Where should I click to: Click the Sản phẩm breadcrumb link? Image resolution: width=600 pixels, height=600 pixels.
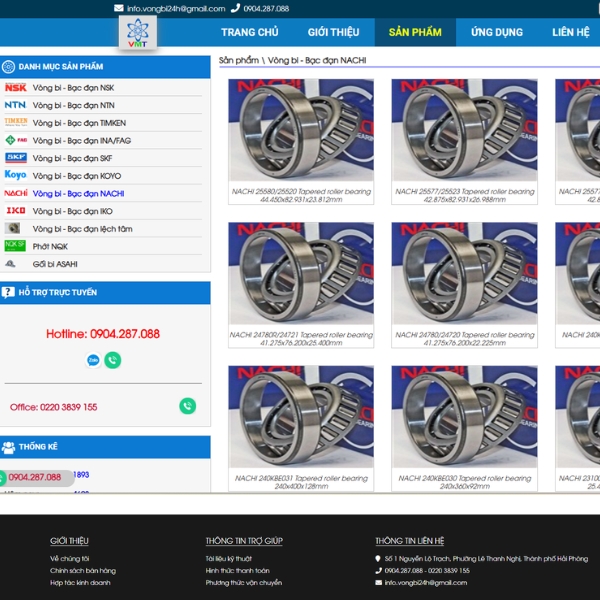[239, 60]
